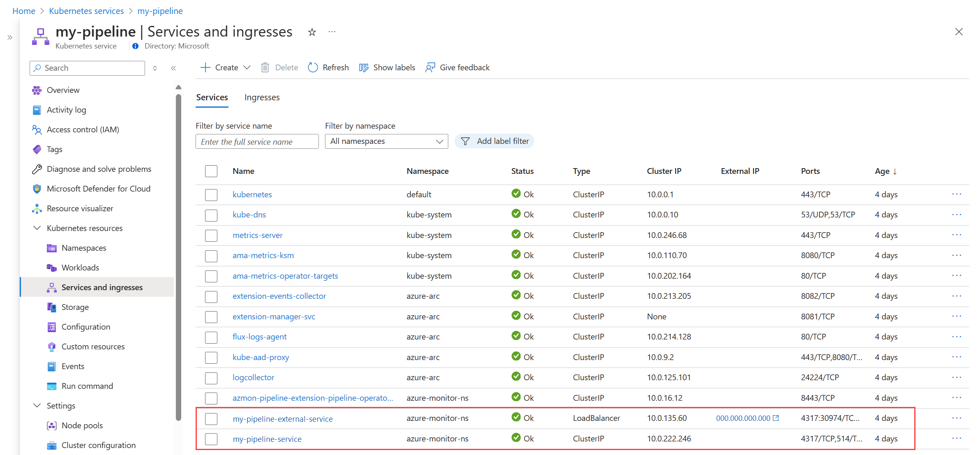
Task: Collapse the sidebar menu with the double chevron
Action: [x=173, y=68]
